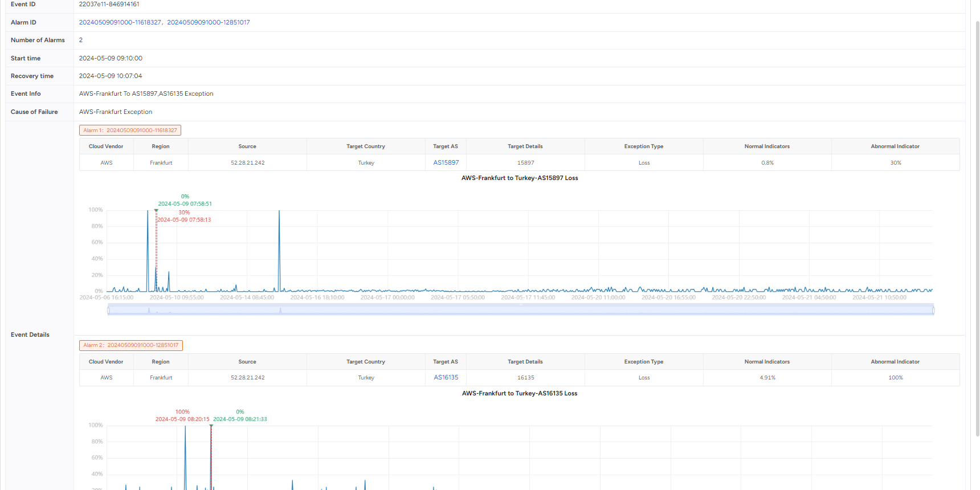Open the AS15897 target AS link
Image resolution: width=980 pixels, height=490 pixels.
point(446,162)
